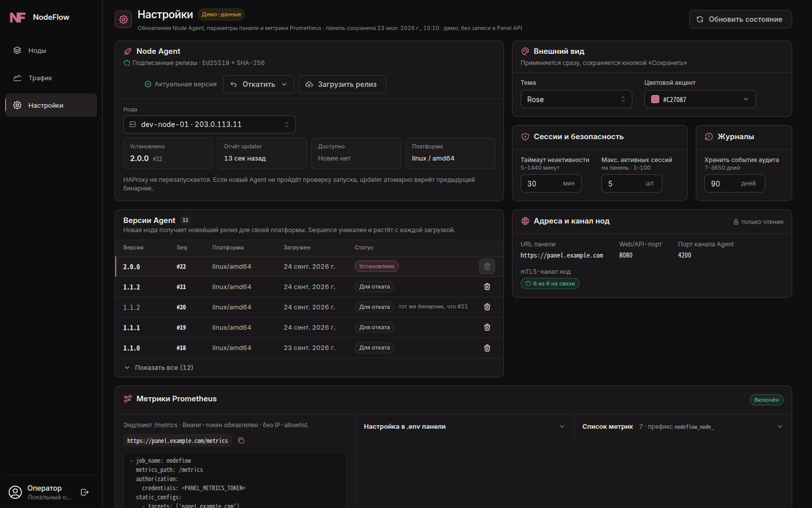Click the Демо-данные badge near the title

coord(221,14)
